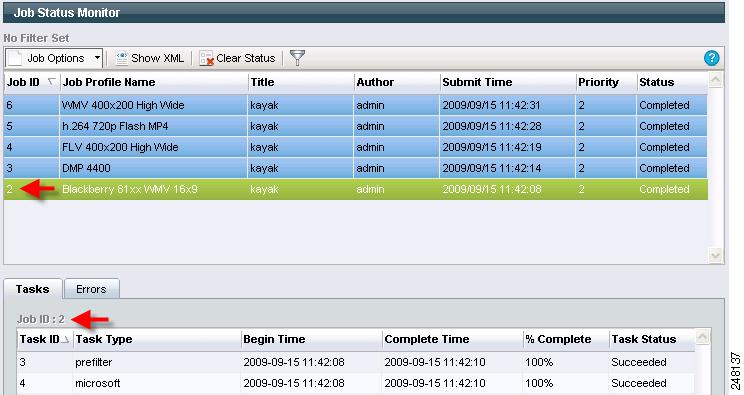Select the prefilter task row

(x=356, y=362)
